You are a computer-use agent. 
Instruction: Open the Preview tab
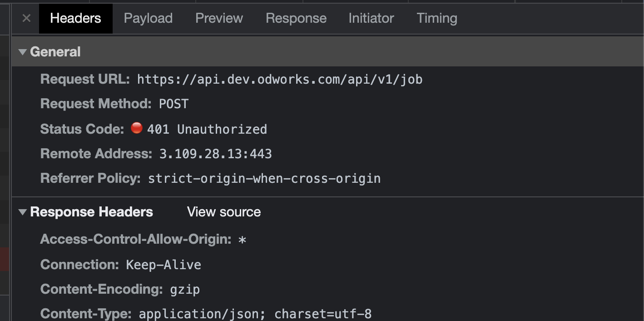click(x=219, y=18)
